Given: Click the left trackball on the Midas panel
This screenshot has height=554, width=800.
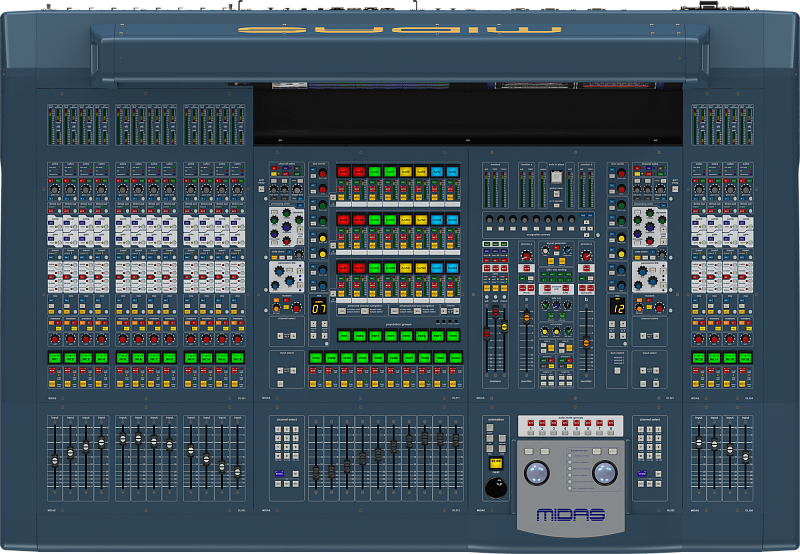Looking at the screenshot, I should 537,472.
